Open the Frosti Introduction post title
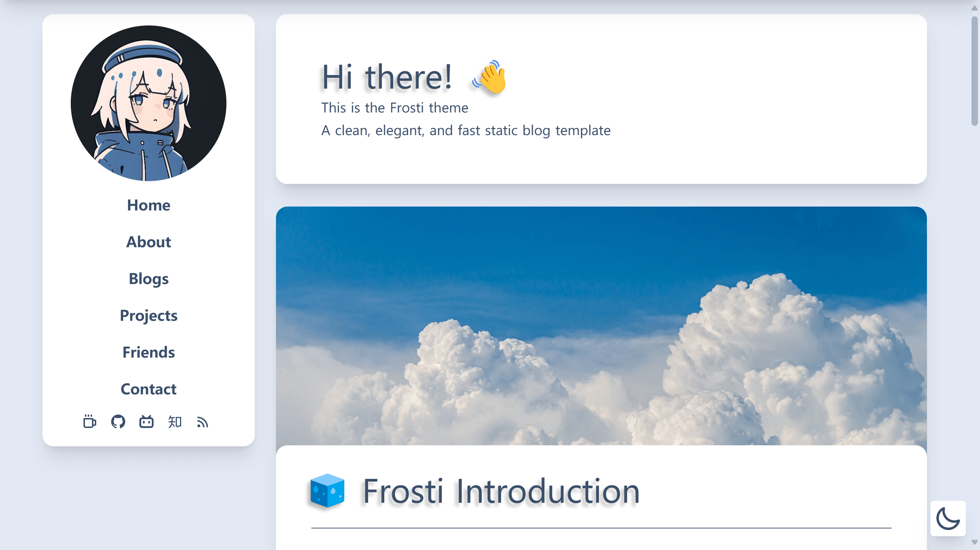 click(501, 491)
